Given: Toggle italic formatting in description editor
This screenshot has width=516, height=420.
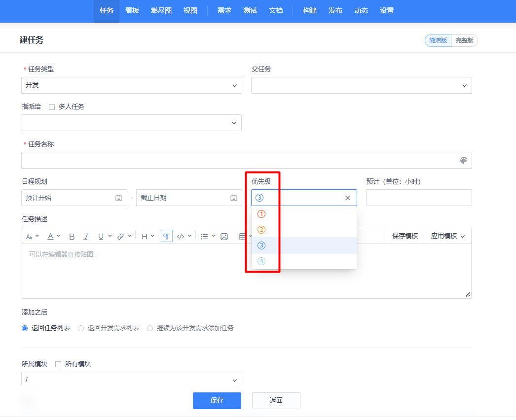Looking at the screenshot, I should (x=86, y=237).
